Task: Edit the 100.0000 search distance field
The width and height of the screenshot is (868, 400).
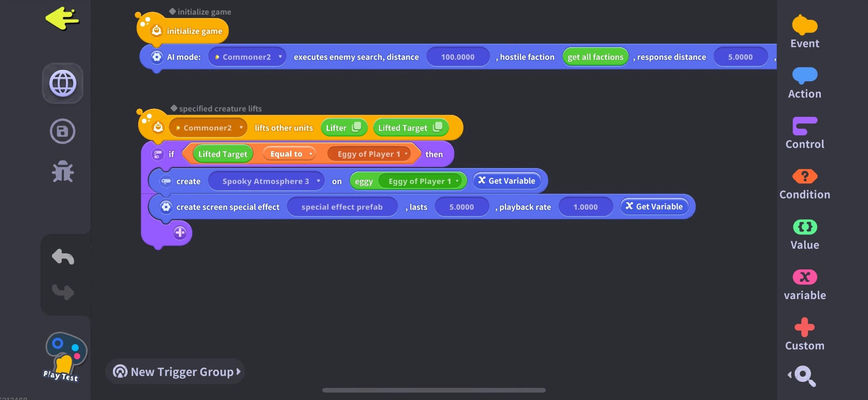Action: pyautogui.click(x=457, y=57)
